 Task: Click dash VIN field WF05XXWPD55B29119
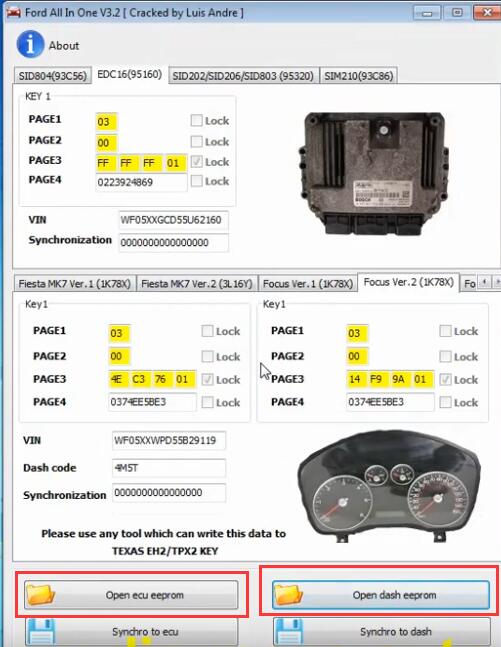169,440
